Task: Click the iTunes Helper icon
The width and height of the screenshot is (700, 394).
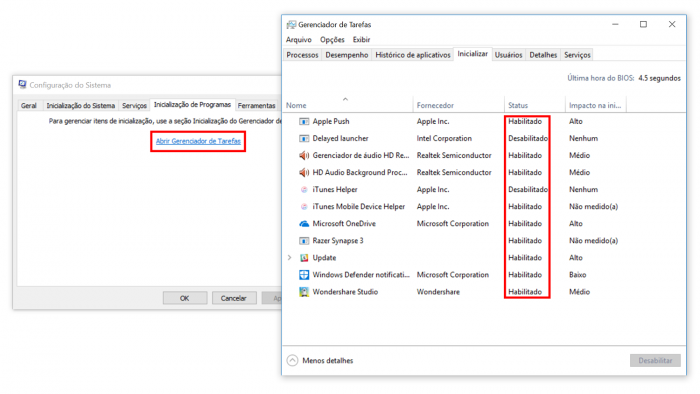Action: tap(304, 190)
